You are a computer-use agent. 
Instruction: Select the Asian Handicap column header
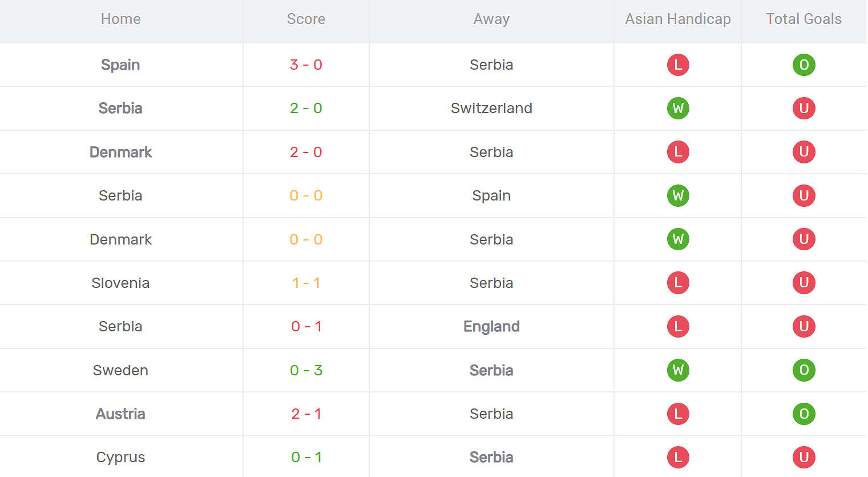(678, 19)
